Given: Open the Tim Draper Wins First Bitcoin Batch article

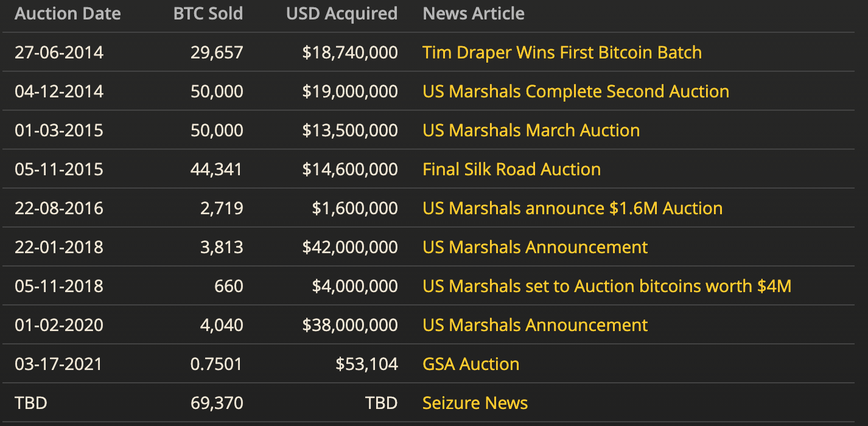Looking at the screenshot, I should (562, 52).
